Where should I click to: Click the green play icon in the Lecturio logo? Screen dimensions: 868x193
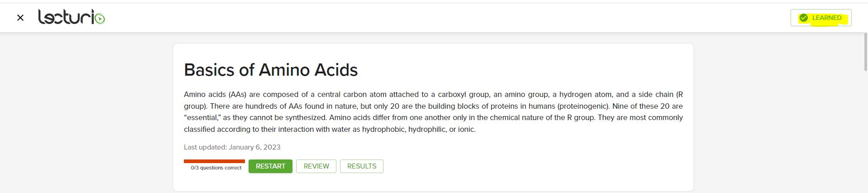pyautogui.click(x=101, y=19)
